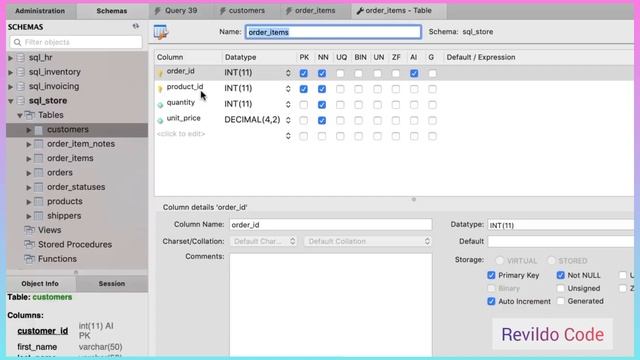
Task: Uncheck Not NULL in column details
Action: click(560, 276)
